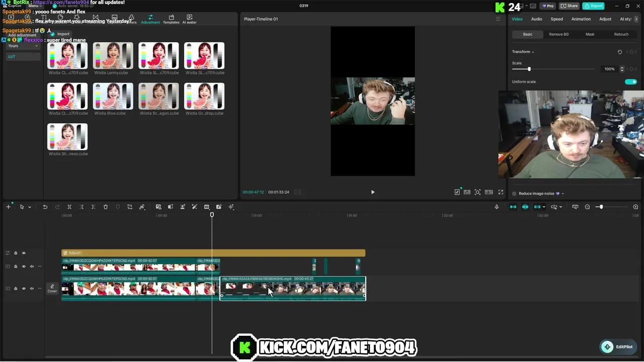Viewport: 644px width, 362px height.
Task: Open the EditPilot assistant button
Action: pyautogui.click(x=619, y=347)
